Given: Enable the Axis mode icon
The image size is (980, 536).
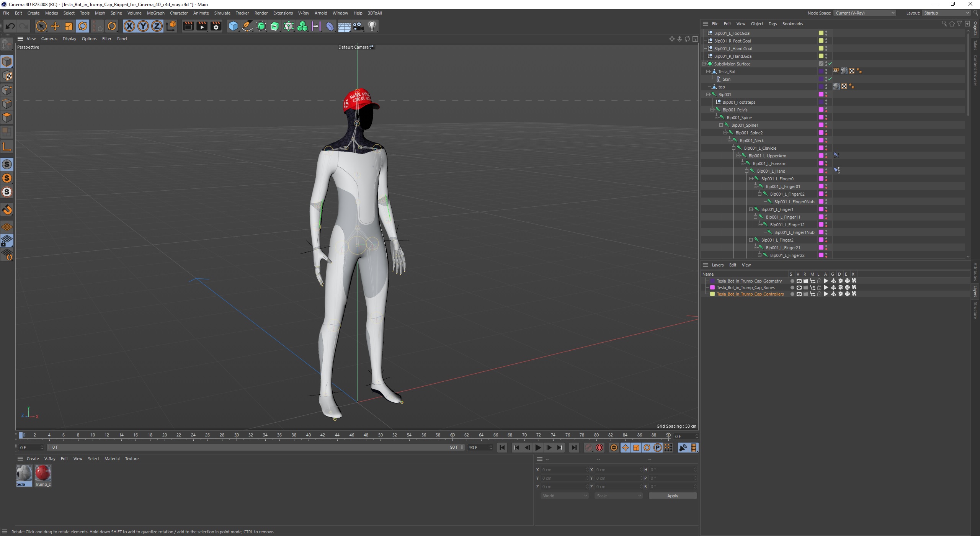Looking at the screenshot, I should [x=7, y=146].
